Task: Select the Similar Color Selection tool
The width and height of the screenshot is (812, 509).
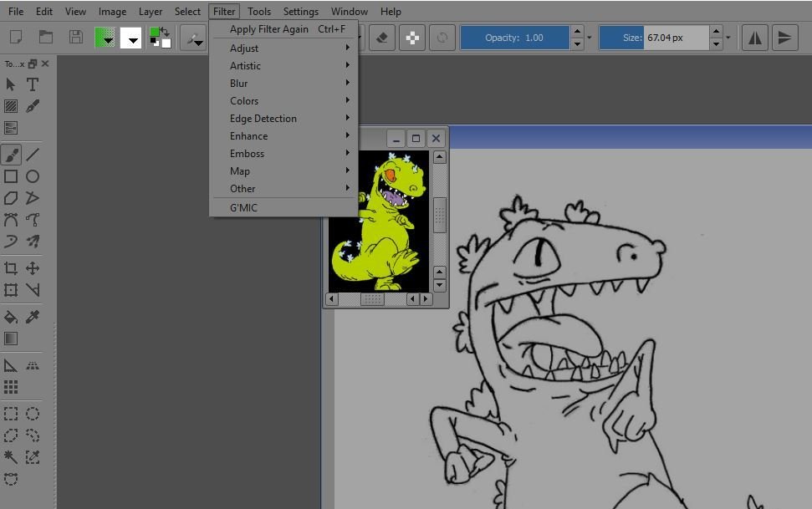Action: click(32, 457)
